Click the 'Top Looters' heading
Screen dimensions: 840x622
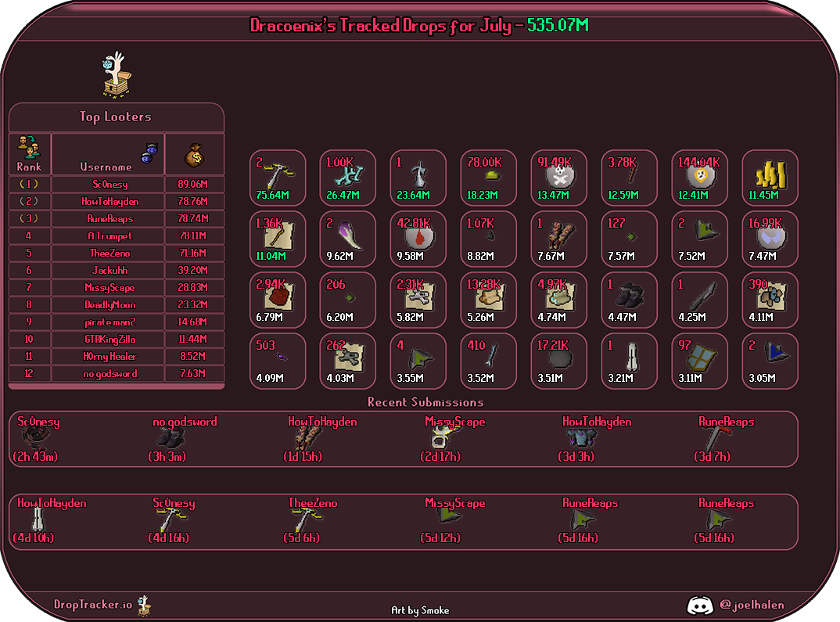click(115, 117)
